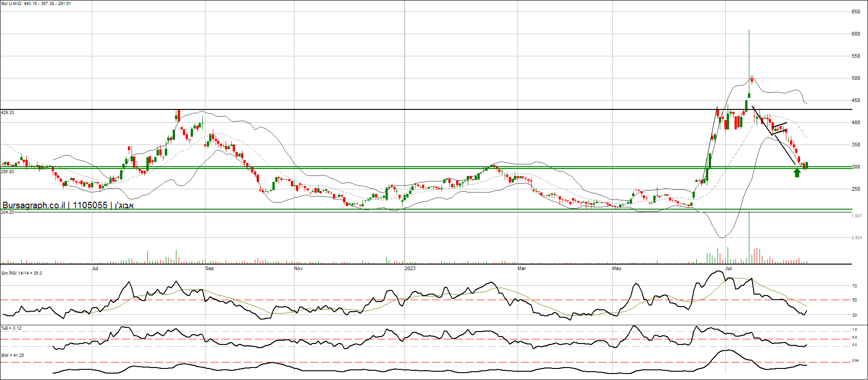This screenshot has height=380, width=868.
Task: Select the Sep marker on time axis
Action: [209, 268]
